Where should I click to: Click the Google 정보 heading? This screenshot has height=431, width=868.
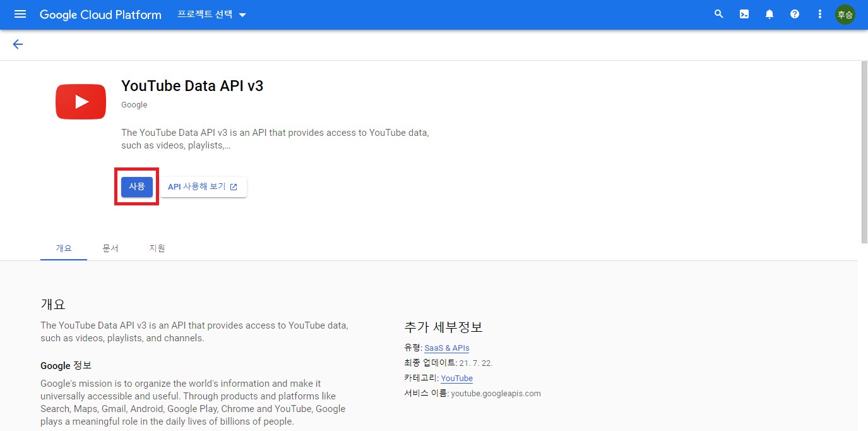coord(66,365)
